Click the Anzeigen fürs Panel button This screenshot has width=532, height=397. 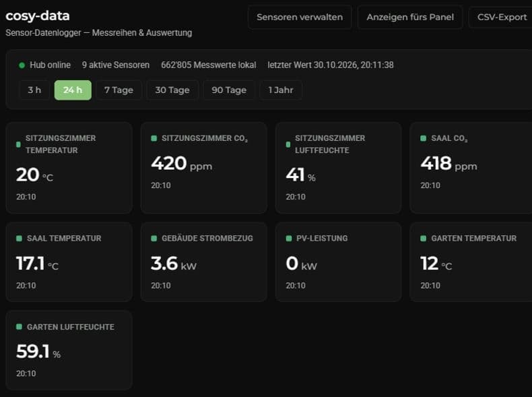410,18
